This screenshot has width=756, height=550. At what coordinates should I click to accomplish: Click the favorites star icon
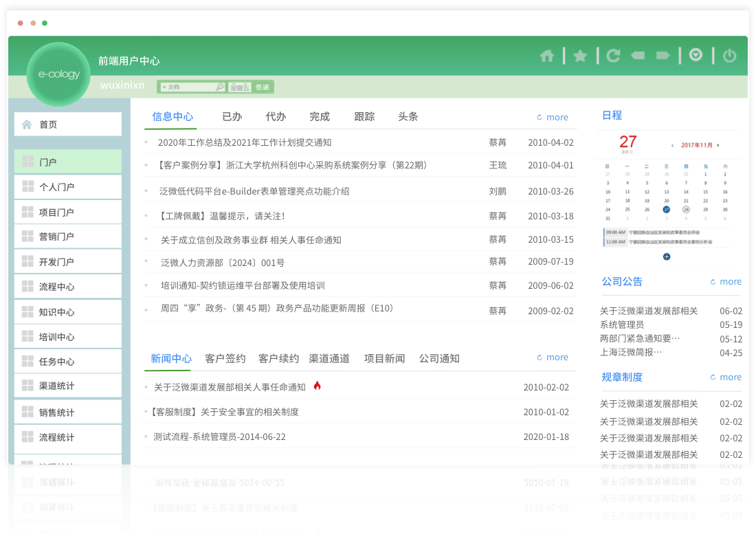[580, 56]
